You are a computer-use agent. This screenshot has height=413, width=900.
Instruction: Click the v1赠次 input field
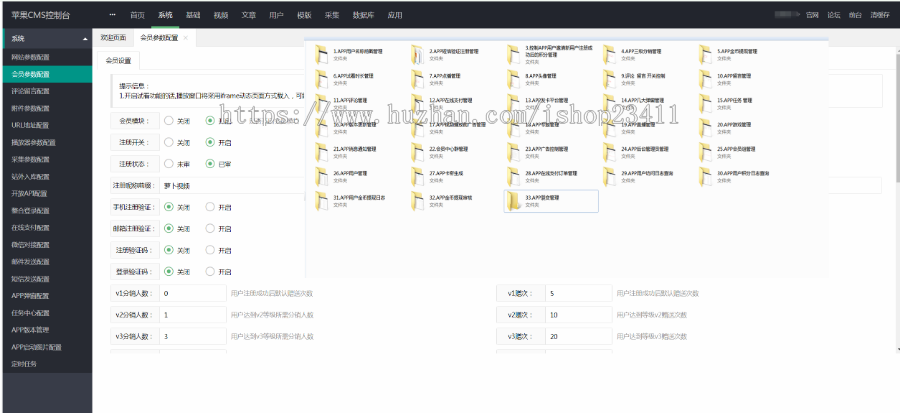point(579,293)
